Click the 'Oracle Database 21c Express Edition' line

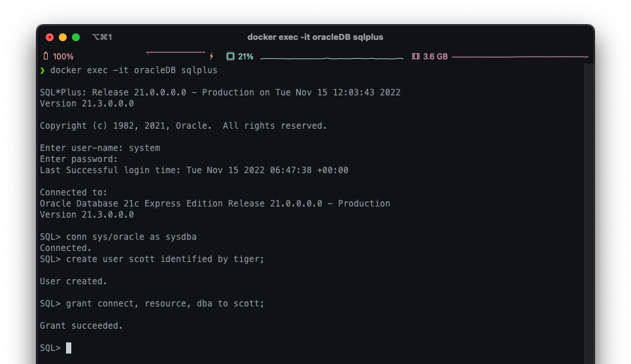tap(215, 203)
